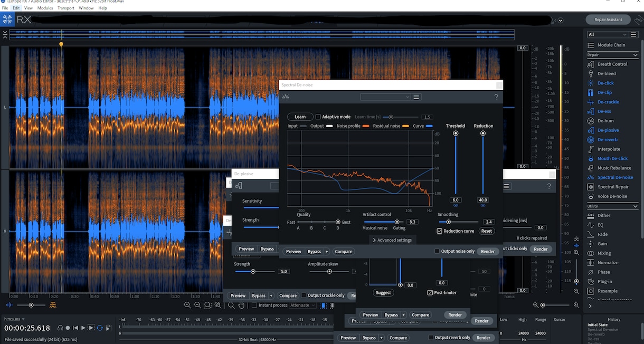Open the Breath Control module
The width and height of the screenshot is (644, 344).
(x=612, y=64)
